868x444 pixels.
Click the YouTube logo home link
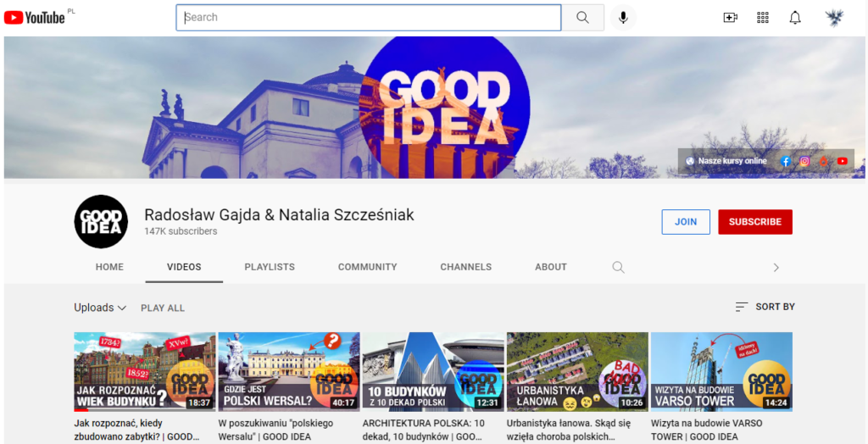click(x=35, y=18)
